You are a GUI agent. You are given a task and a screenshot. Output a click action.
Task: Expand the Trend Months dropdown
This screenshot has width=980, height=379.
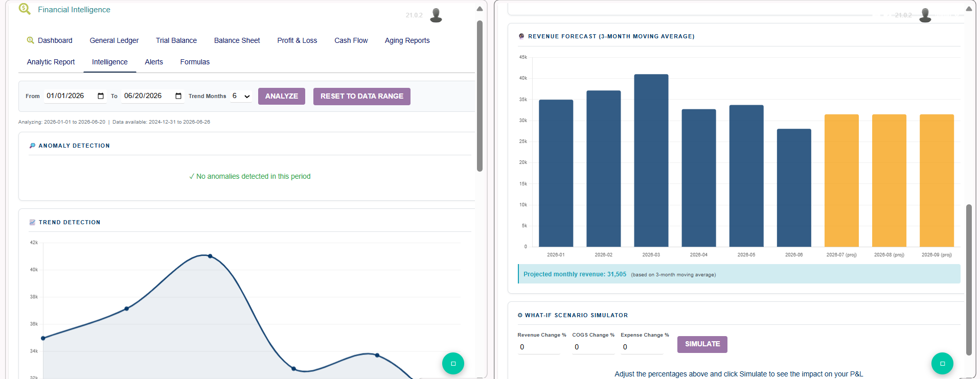click(x=241, y=96)
